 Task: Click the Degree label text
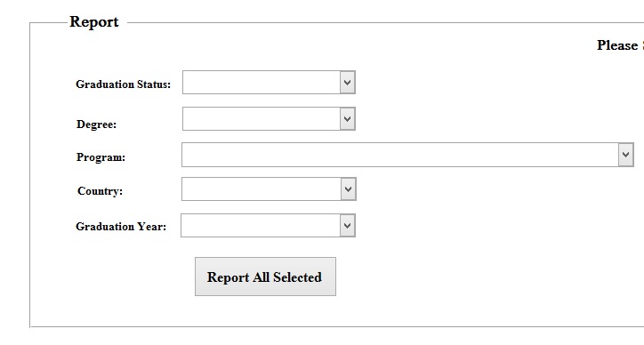97,124
